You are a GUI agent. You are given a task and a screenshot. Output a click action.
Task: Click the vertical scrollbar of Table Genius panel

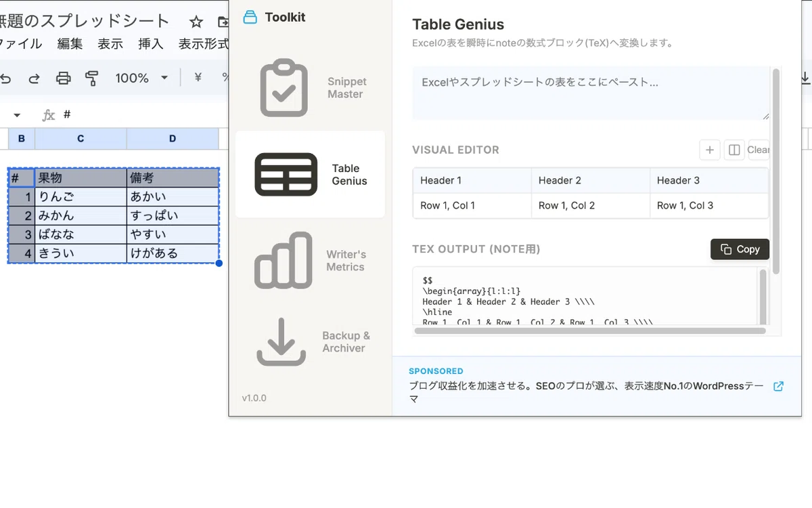pyautogui.click(x=776, y=171)
